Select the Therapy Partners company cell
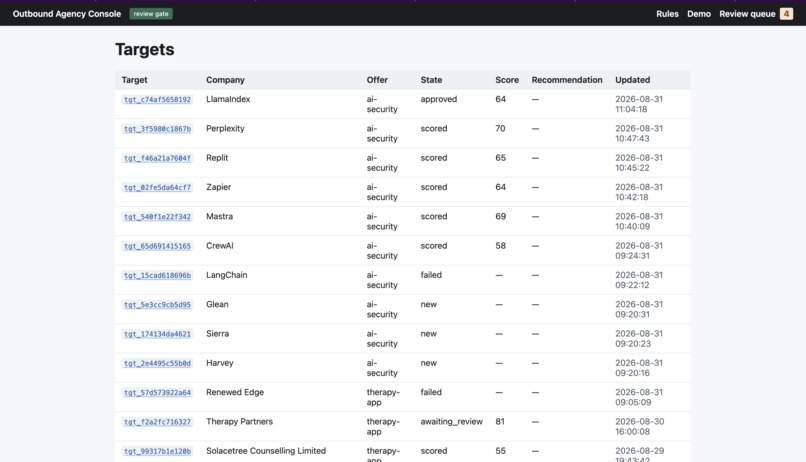Image resolution: width=806 pixels, height=462 pixels. pyautogui.click(x=240, y=421)
